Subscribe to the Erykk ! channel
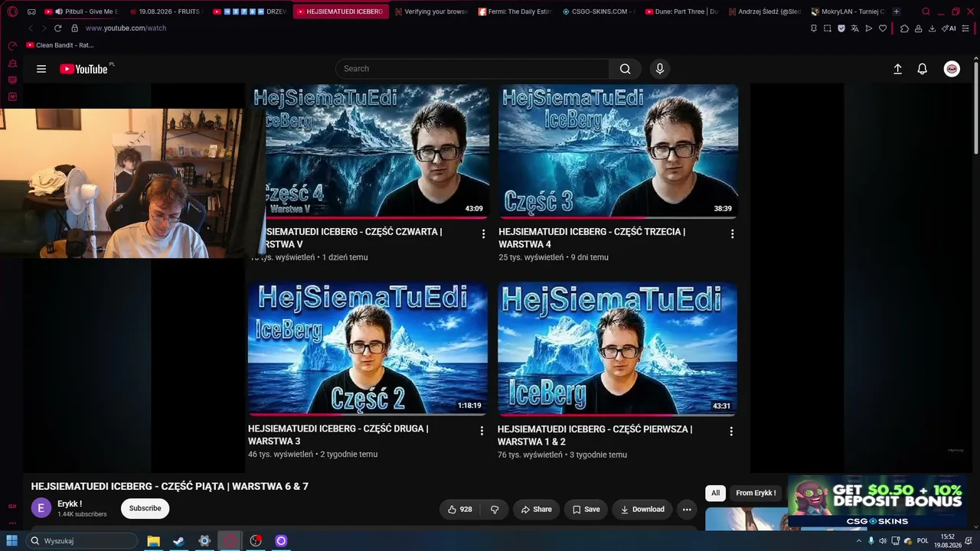This screenshot has height=551, width=980. click(x=145, y=508)
